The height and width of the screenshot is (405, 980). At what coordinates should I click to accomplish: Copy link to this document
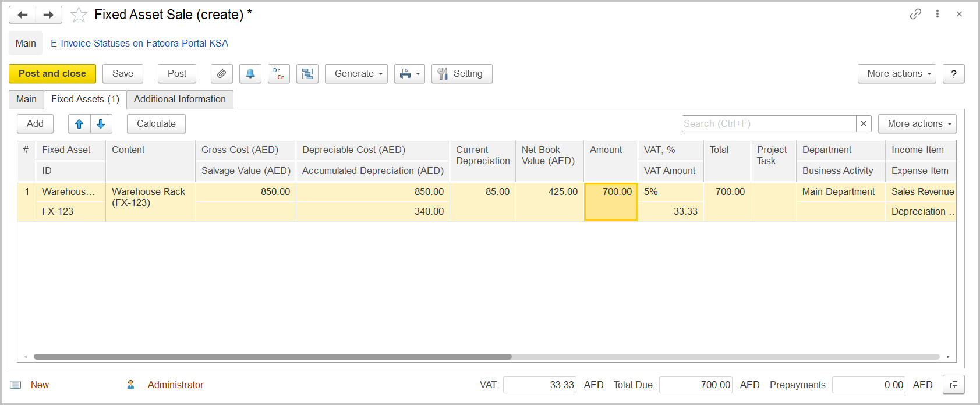[915, 14]
